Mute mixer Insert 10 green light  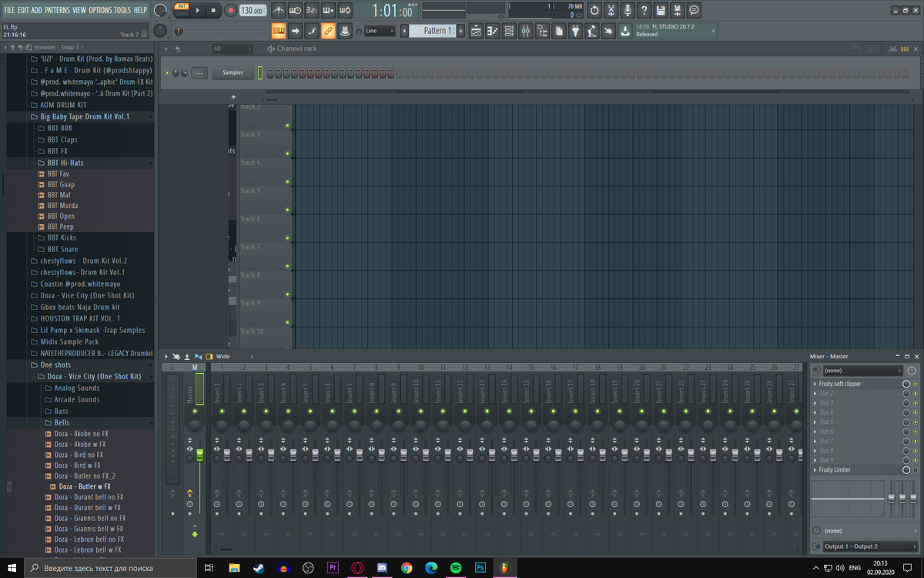pyautogui.click(x=420, y=412)
